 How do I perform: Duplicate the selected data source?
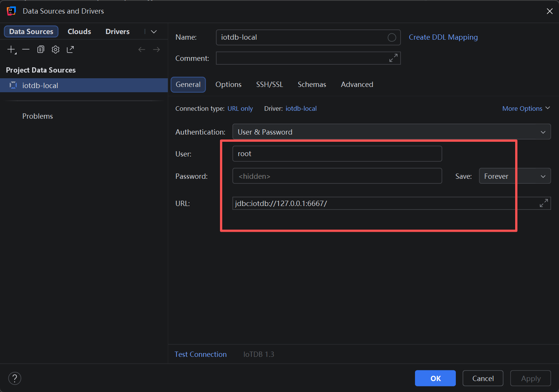41,50
